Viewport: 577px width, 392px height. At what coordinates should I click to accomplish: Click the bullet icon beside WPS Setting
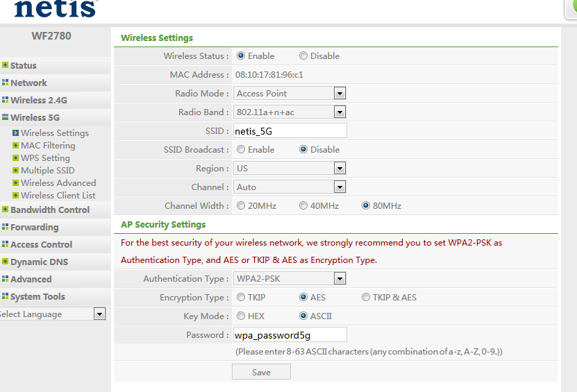pyautogui.click(x=15, y=157)
